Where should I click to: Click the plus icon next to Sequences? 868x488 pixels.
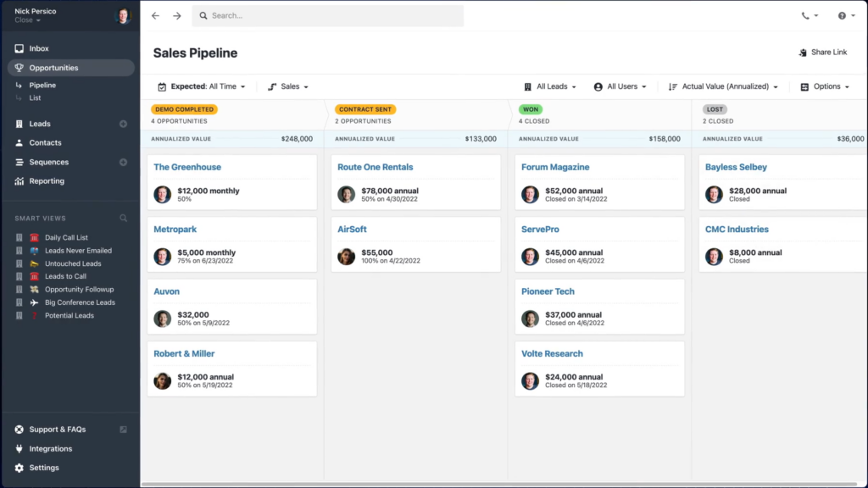click(x=123, y=162)
